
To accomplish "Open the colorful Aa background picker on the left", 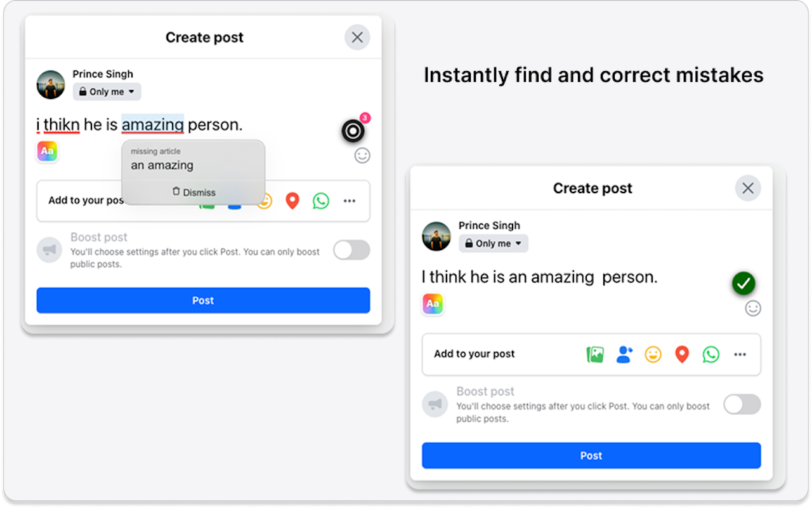I will pos(48,151).
